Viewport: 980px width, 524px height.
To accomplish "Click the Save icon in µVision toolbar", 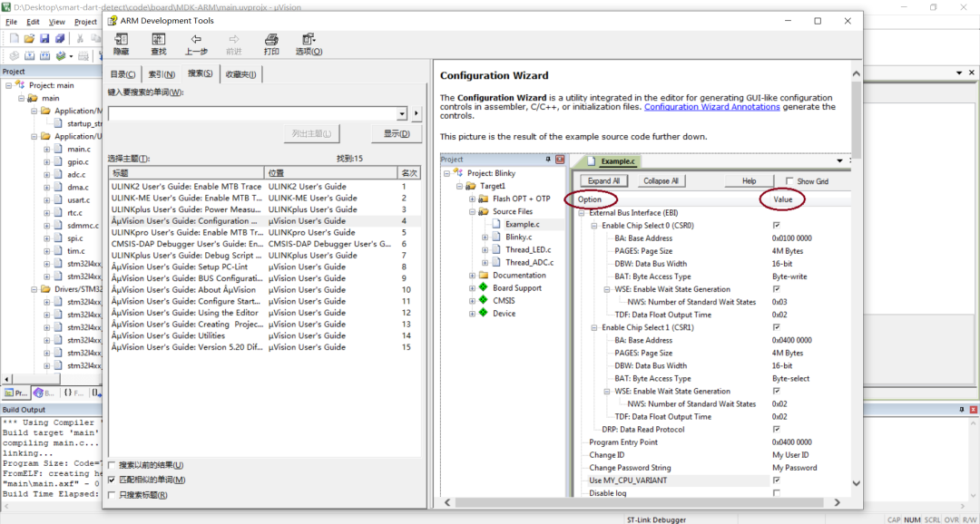I will coord(44,39).
